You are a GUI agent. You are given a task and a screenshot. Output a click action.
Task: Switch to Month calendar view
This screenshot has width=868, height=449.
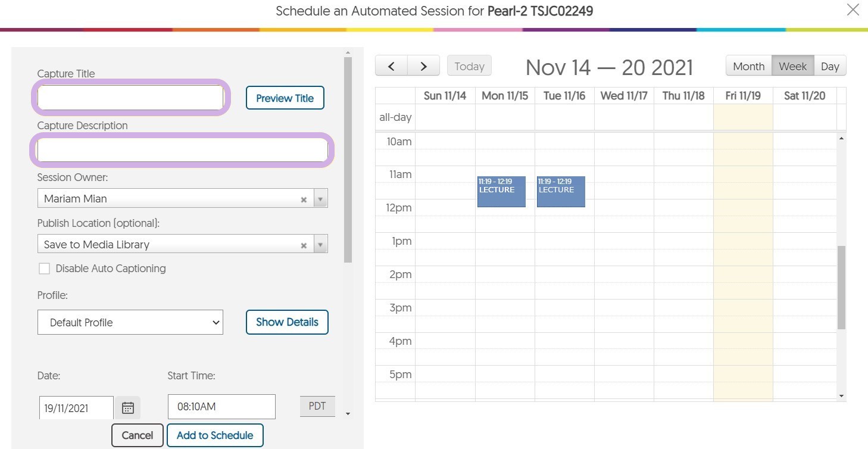pyautogui.click(x=748, y=66)
